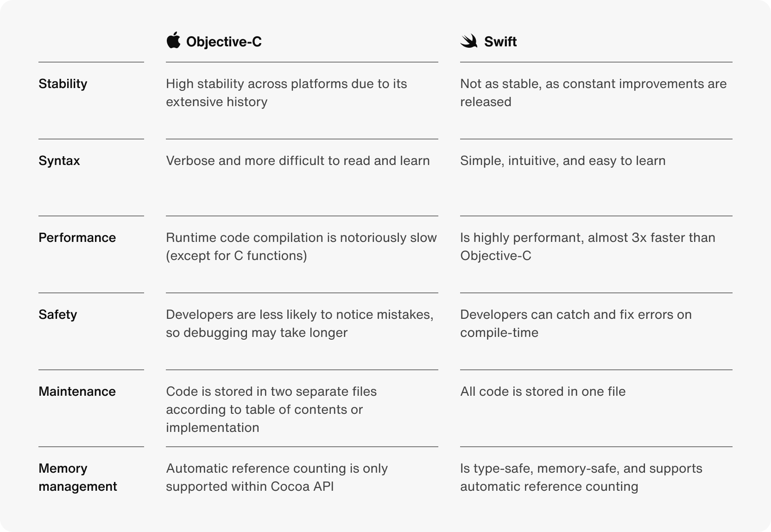Click the Apple logo icon

coord(173,40)
